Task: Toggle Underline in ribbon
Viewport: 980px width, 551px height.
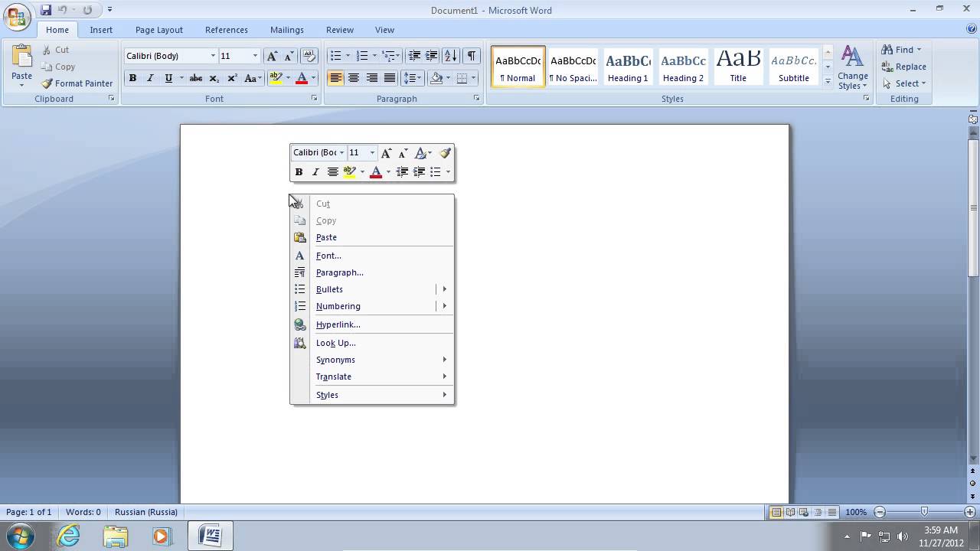Action: pyautogui.click(x=168, y=78)
